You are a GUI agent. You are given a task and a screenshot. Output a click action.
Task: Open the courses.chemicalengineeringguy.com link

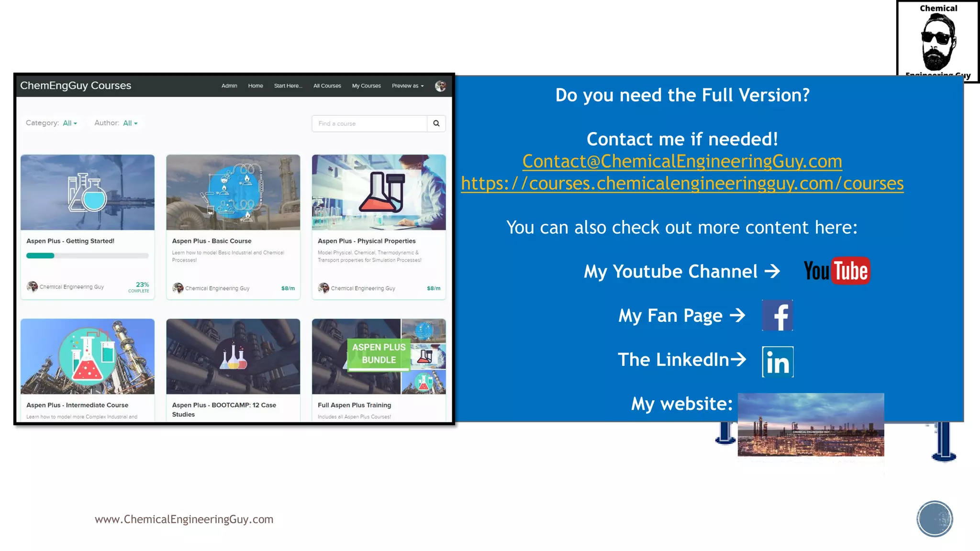click(x=682, y=184)
